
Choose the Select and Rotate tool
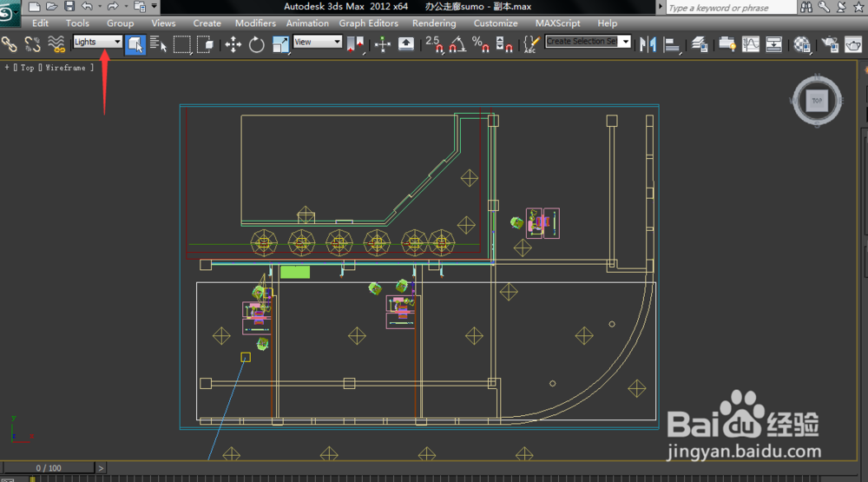click(257, 43)
